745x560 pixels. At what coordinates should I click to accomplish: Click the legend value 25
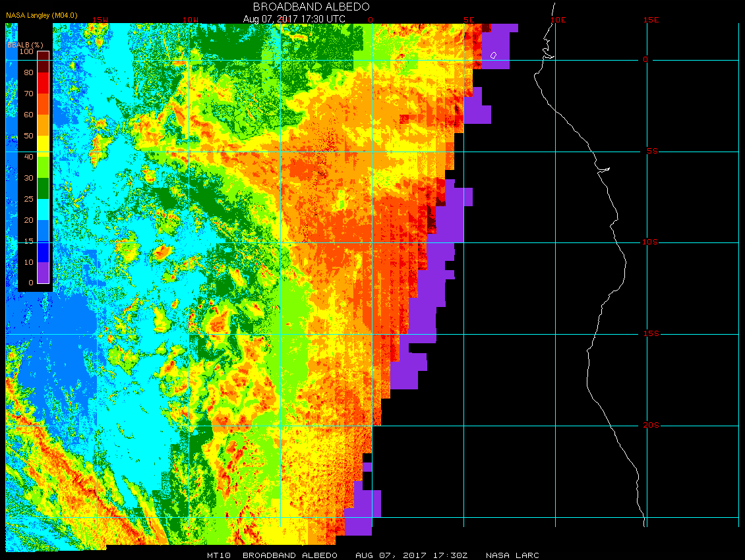pos(28,199)
